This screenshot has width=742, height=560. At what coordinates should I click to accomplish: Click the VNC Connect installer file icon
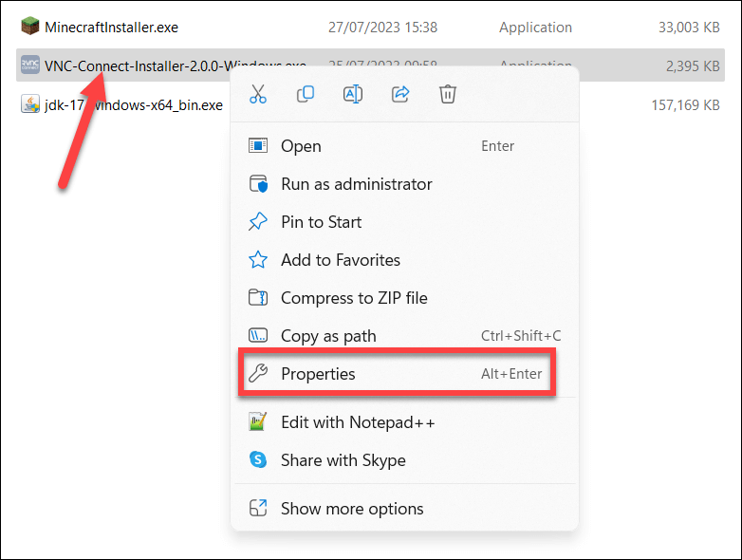(x=30, y=65)
